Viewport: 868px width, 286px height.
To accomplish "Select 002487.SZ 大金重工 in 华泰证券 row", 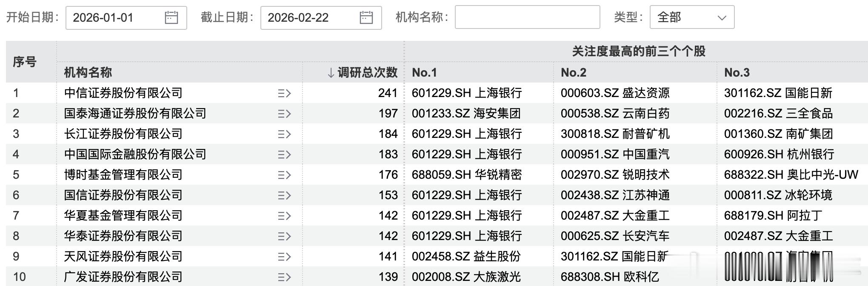I will (x=778, y=236).
